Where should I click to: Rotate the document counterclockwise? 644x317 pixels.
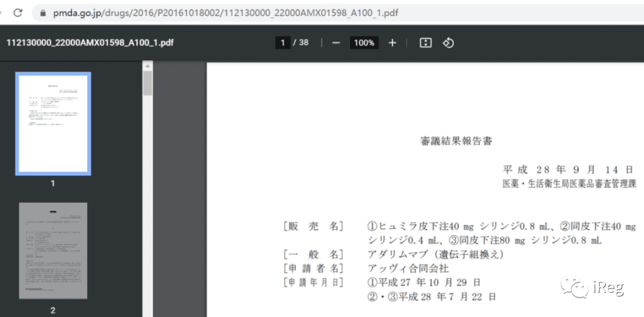pyautogui.click(x=448, y=43)
